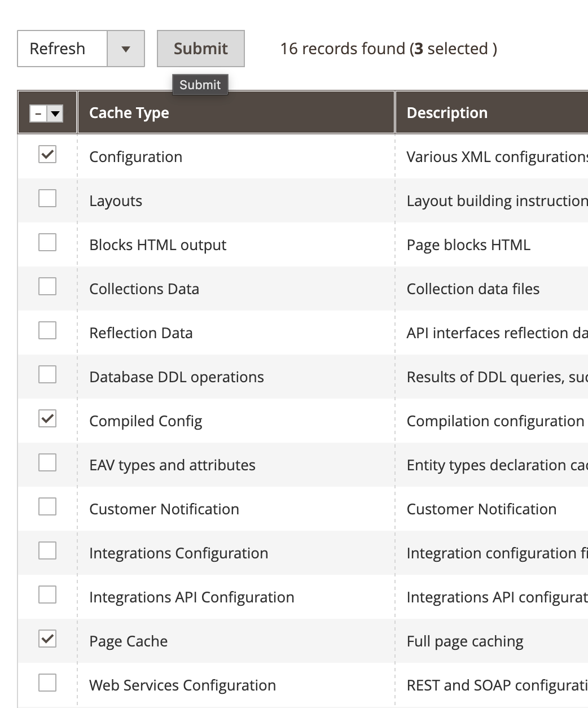The width and height of the screenshot is (588, 708).
Task: Expand the mass-select dropdown in table header
Action: pos(55,114)
